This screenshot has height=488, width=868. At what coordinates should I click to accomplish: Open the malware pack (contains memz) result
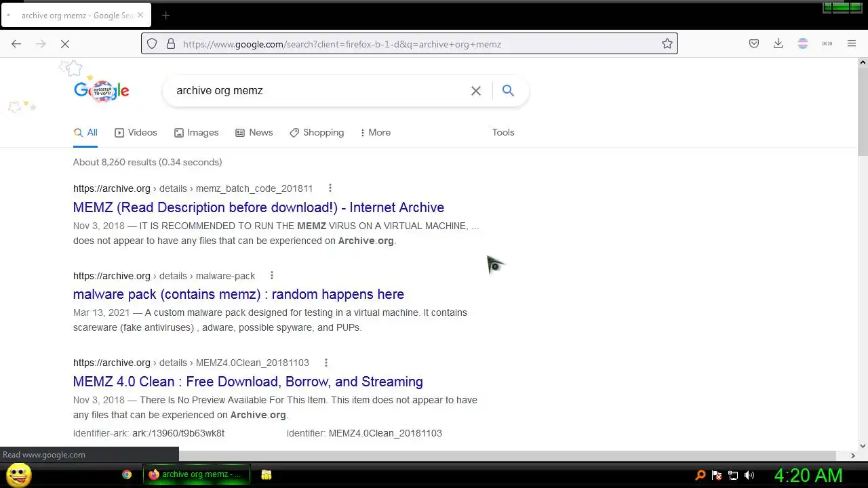coord(239,294)
